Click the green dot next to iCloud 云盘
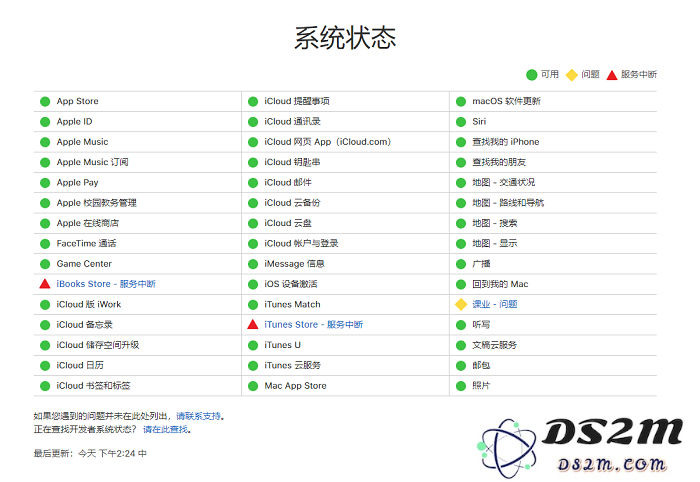Image resolution: width=700 pixels, height=482 pixels. 253,223
